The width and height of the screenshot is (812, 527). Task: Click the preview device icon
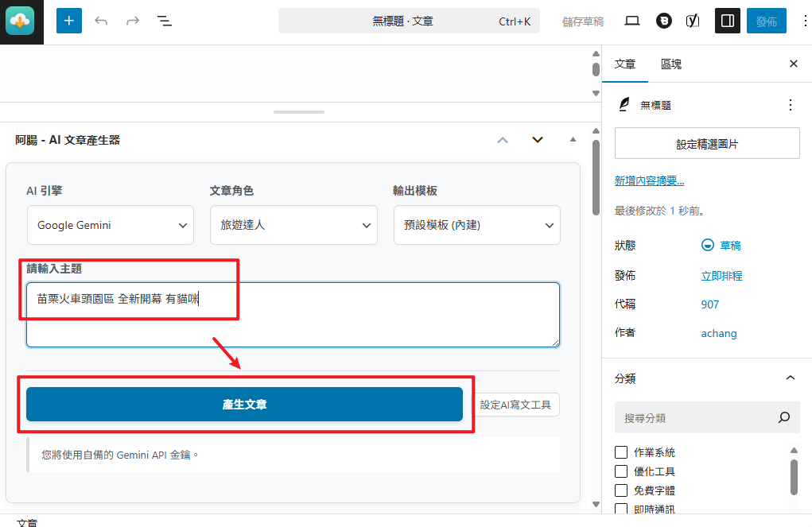click(x=632, y=21)
